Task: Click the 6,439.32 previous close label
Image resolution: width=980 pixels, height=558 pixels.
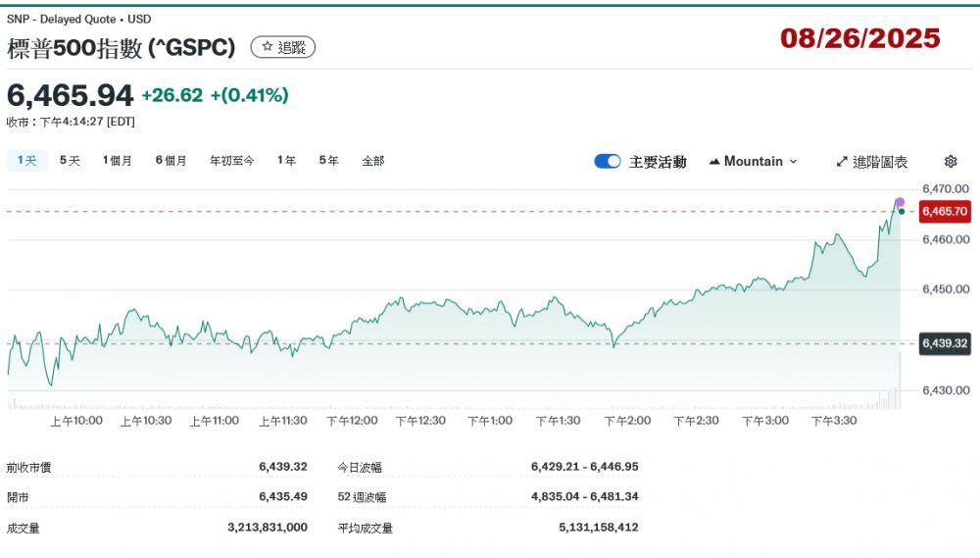Action: point(945,343)
